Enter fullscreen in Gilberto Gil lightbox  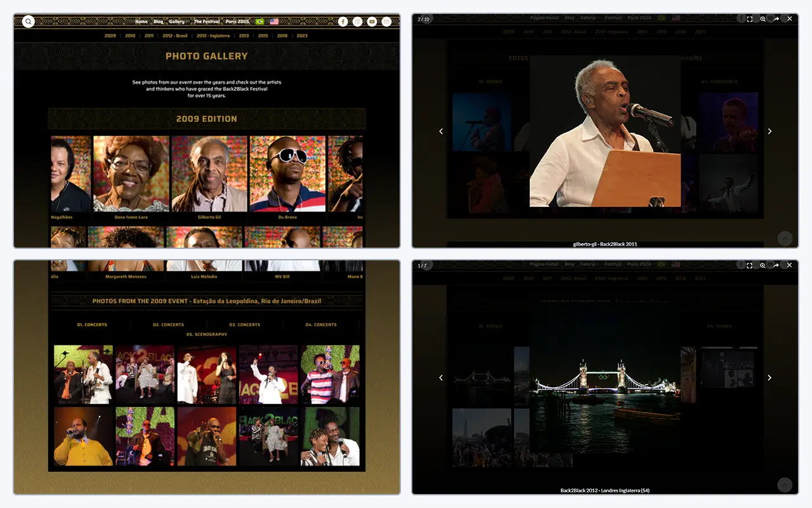click(x=749, y=19)
